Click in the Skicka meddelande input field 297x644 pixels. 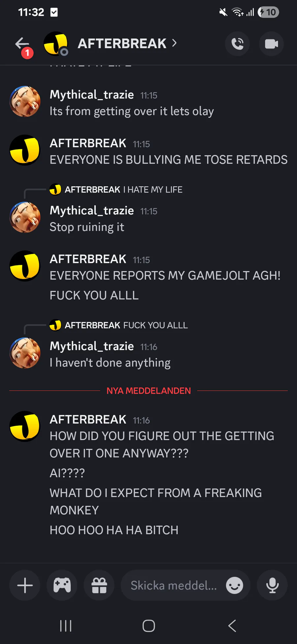point(174,586)
